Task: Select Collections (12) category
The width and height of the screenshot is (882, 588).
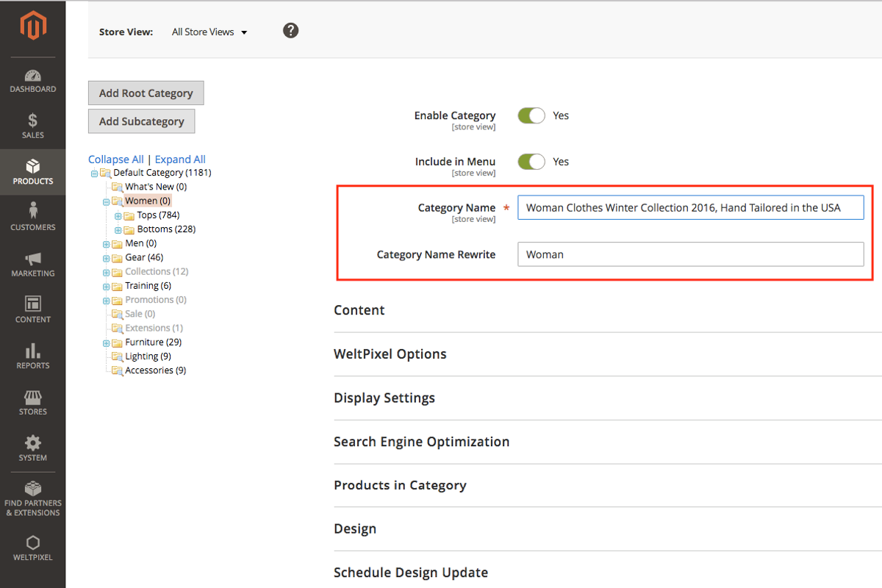Action: coord(157,272)
